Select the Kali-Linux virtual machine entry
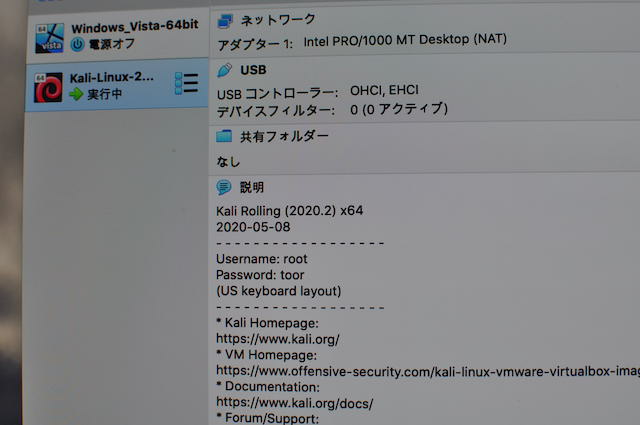 click(x=117, y=85)
